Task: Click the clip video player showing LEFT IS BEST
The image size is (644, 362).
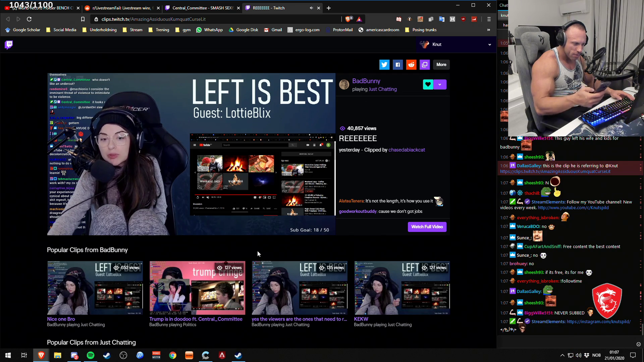Action: coord(191,154)
